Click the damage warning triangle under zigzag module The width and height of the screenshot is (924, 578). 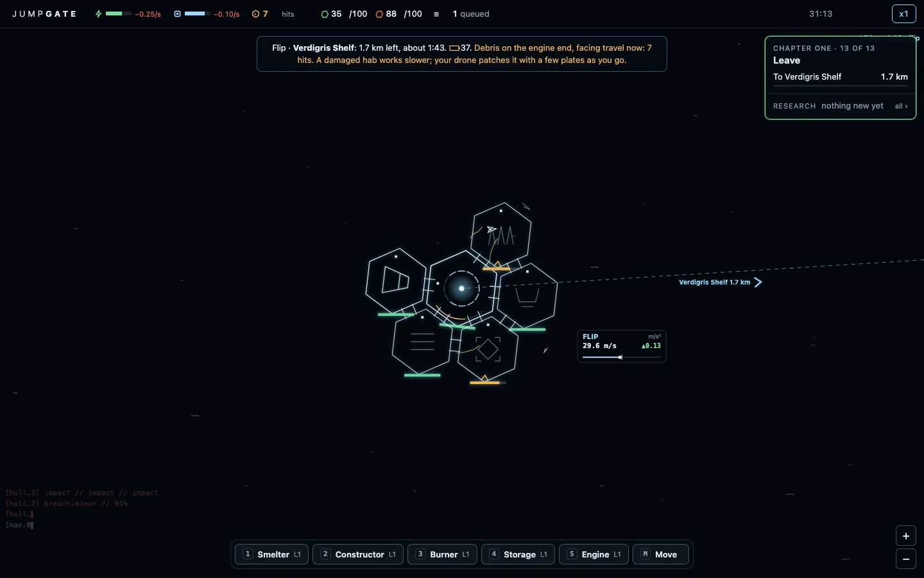497,264
